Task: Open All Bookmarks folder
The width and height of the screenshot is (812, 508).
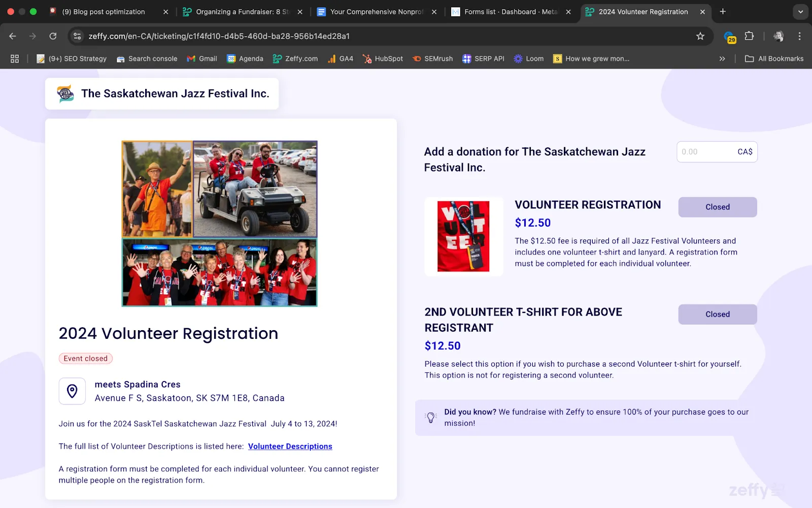Action: click(774, 59)
